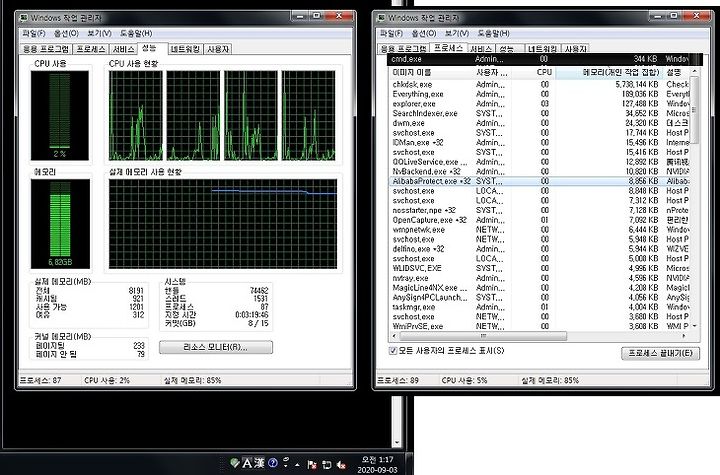Image resolution: width=720 pixels, height=475 pixels.
Task: Select the SearchIndexer.exe process row
Action: click(539, 113)
